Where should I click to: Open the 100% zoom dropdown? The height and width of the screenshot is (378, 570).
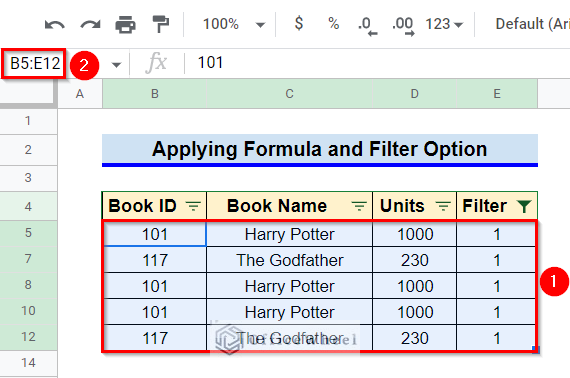point(234,24)
